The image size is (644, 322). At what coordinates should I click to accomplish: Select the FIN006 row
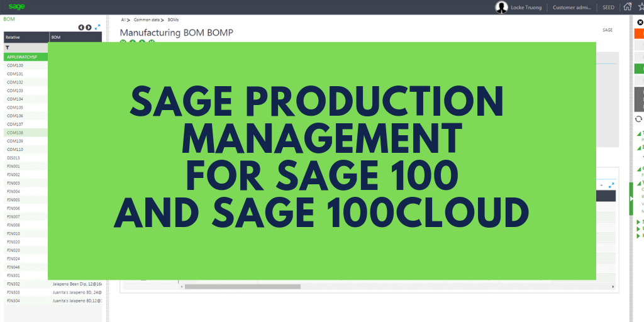click(x=26, y=208)
